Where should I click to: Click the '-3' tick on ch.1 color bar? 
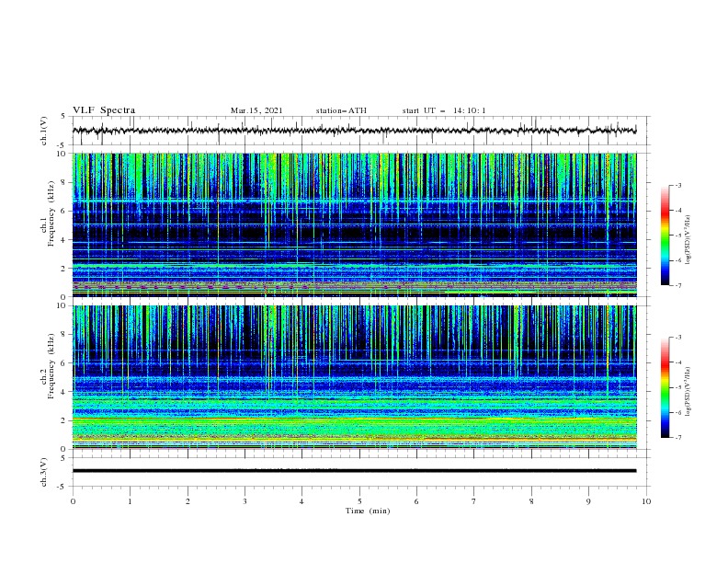677,185
